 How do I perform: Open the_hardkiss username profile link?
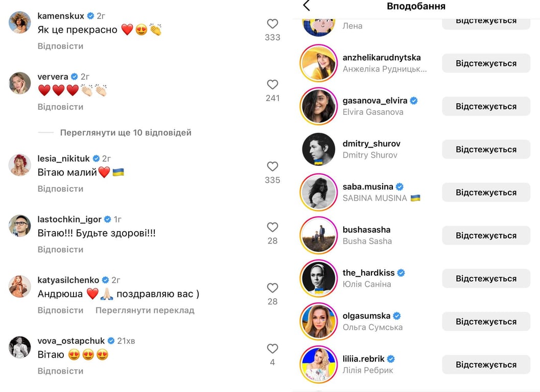[x=367, y=273]
